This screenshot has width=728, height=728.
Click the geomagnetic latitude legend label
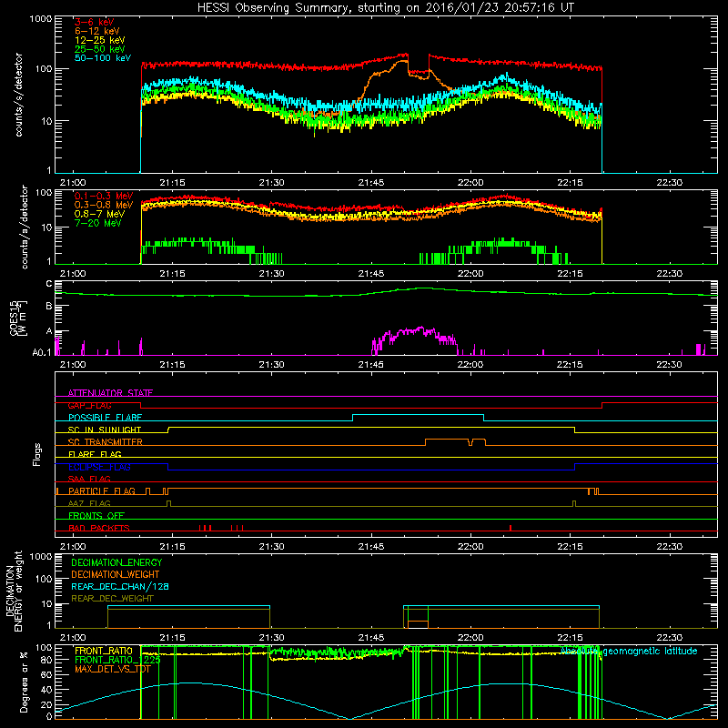pyautogui.click(x=629, y=652)
